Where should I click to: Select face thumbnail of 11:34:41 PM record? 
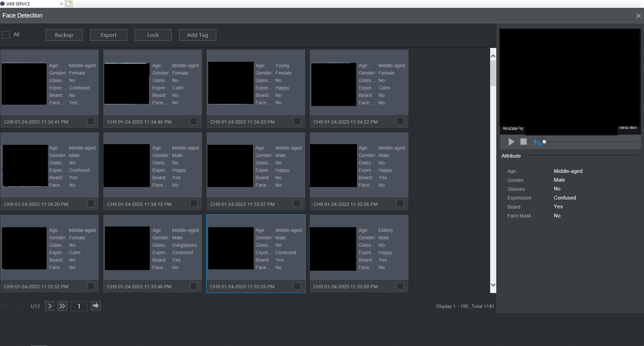tap(24, 84)
